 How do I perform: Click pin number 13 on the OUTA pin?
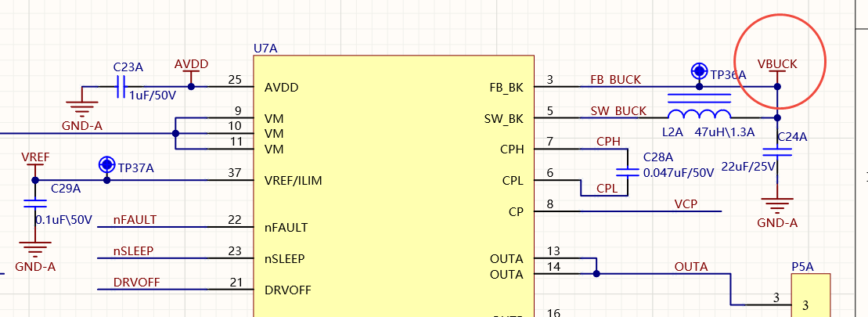[553, 252]
